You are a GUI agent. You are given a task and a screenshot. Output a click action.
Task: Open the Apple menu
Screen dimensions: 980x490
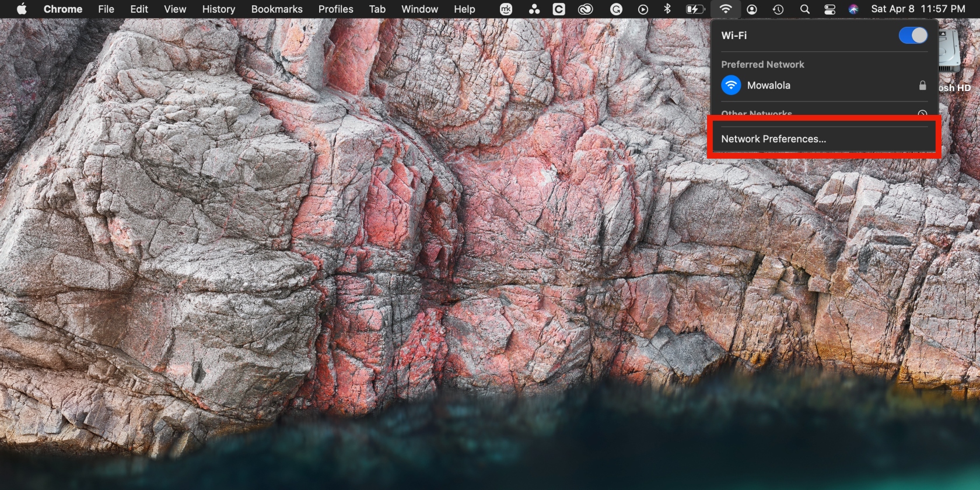pos(22,9)
